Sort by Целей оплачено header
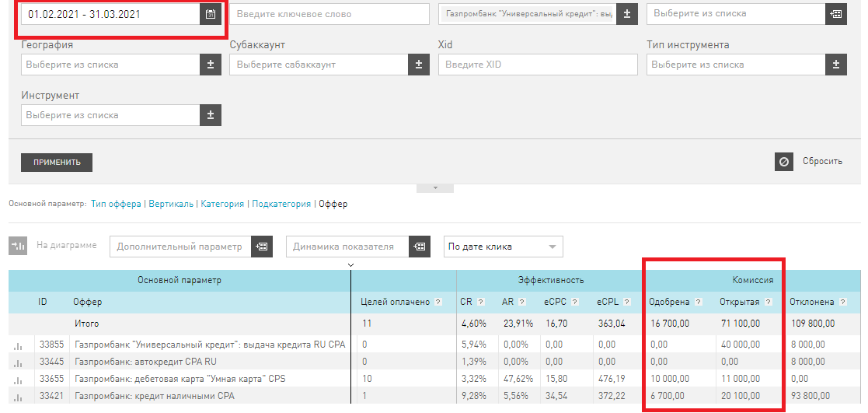The height and width of the screenshot is (413, 868). click(x=396, y=302)
